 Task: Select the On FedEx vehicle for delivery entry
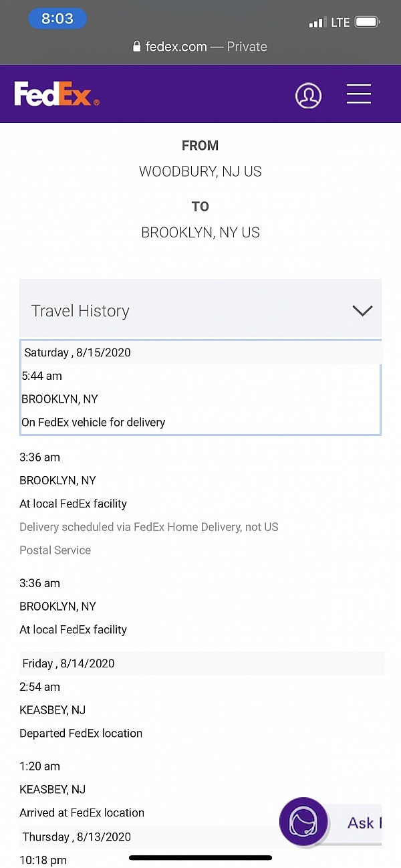(94, 422)
